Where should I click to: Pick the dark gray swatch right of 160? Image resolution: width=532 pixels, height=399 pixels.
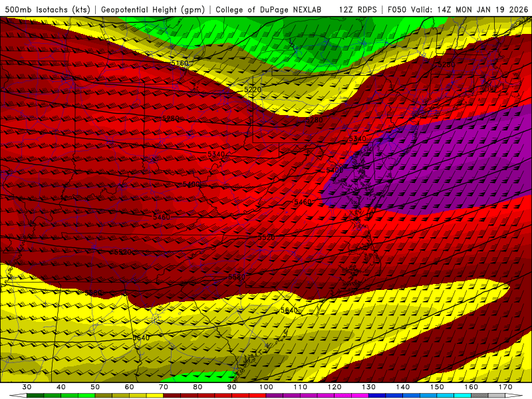click(479, 396)
